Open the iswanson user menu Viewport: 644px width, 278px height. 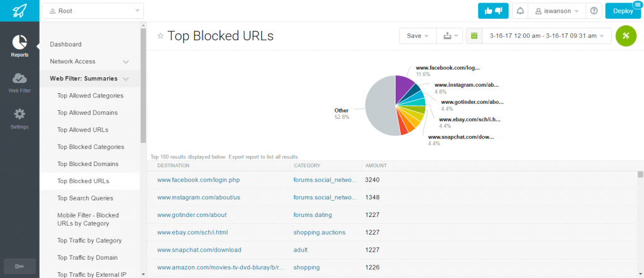coord(557,11)
